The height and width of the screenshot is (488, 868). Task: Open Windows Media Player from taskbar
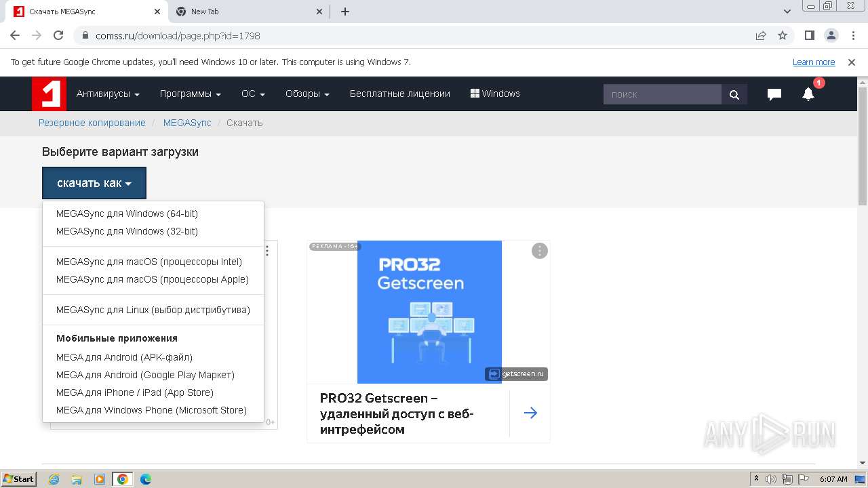[100, 479]
